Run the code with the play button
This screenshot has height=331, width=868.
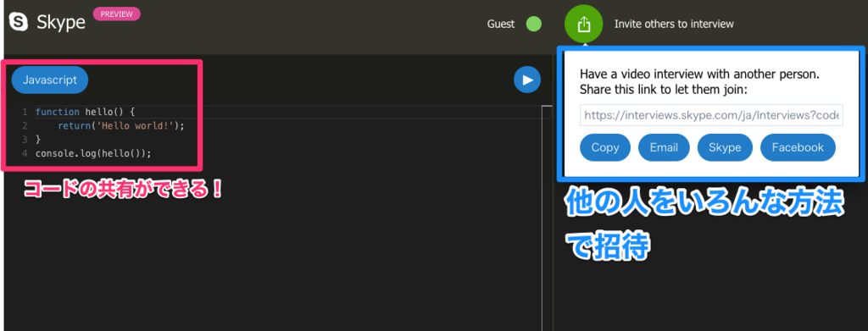527,80
